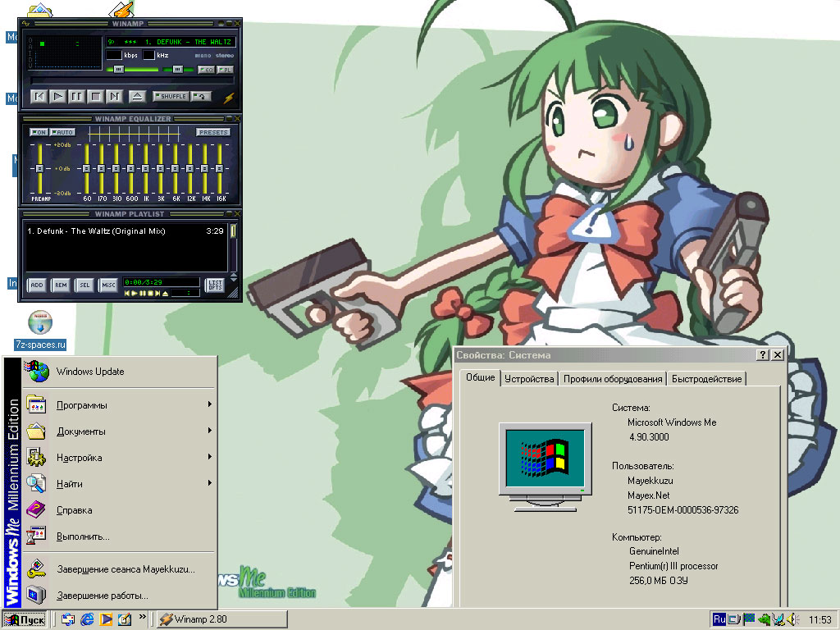Click the 16K equalizer band slider
This screenshot has height=630, width=840.
point(220,168)
